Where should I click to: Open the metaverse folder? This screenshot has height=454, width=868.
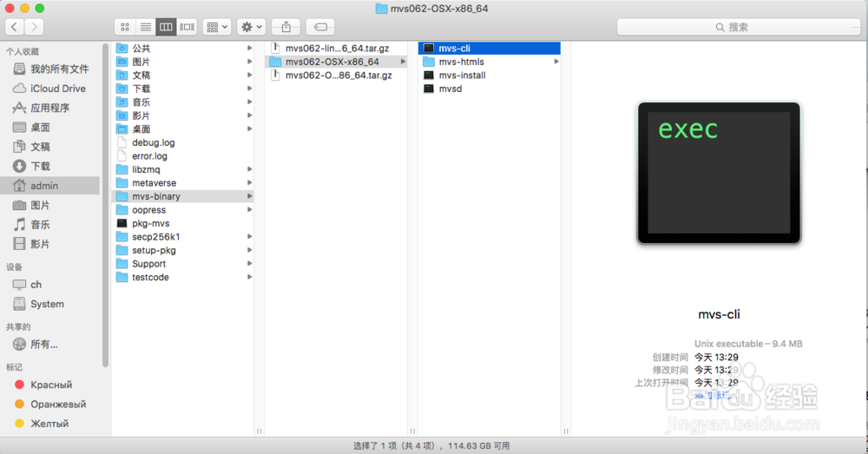[184, 182]
